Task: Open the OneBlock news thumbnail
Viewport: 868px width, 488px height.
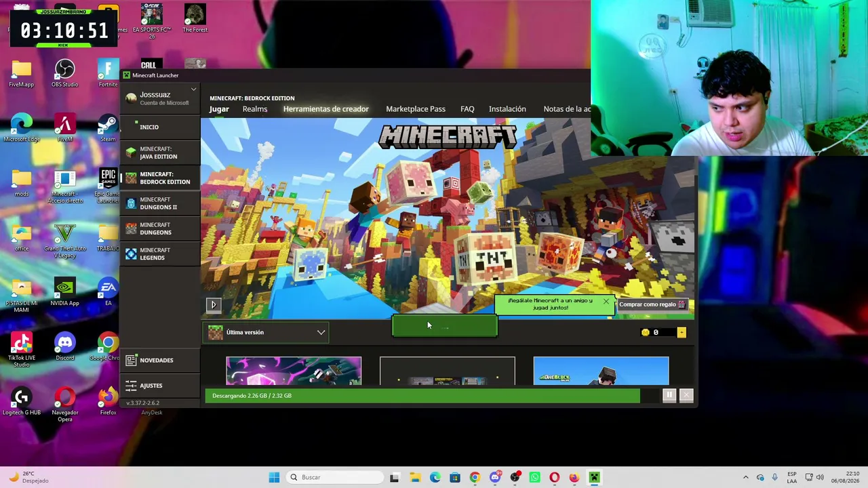Action: (x=601, y=371)
